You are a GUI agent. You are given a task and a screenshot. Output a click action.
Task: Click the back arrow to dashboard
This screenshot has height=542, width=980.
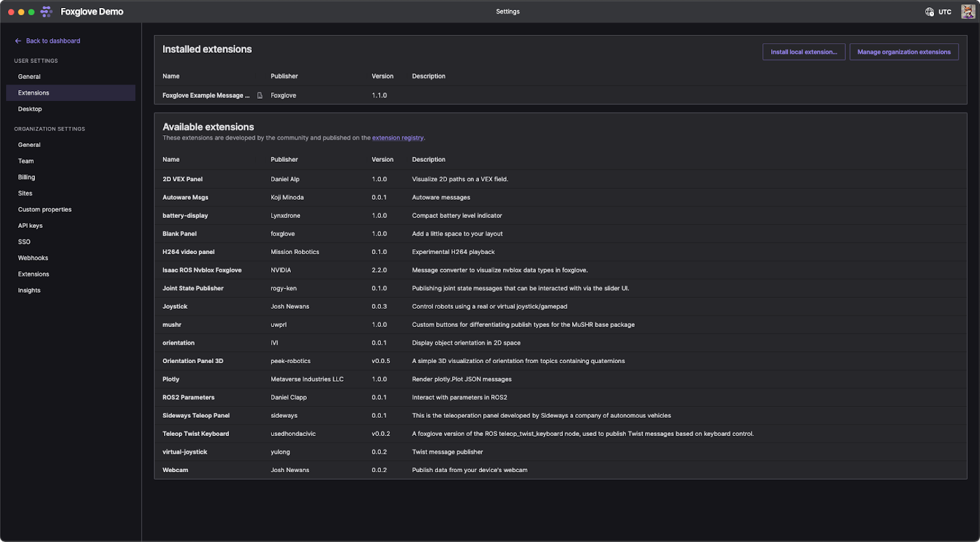coord(18,41)
